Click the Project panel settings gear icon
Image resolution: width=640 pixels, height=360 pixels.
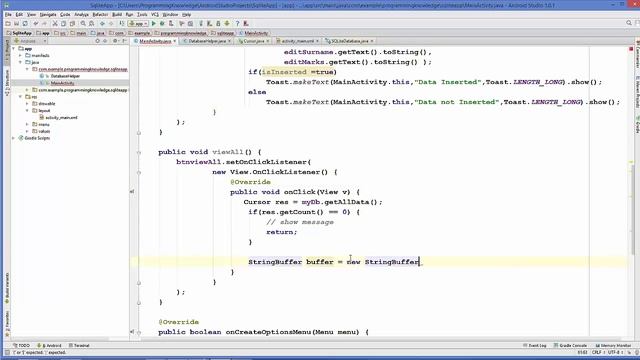[x=115, y=41]
